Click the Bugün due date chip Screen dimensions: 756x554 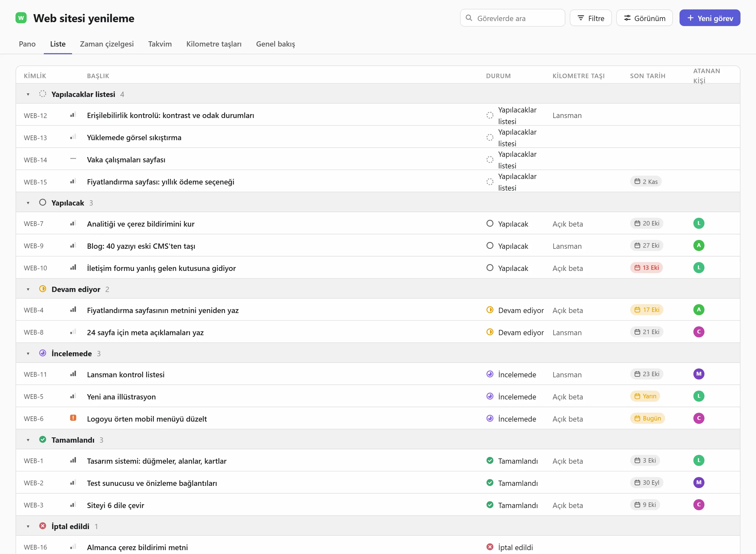coord(647,418)
